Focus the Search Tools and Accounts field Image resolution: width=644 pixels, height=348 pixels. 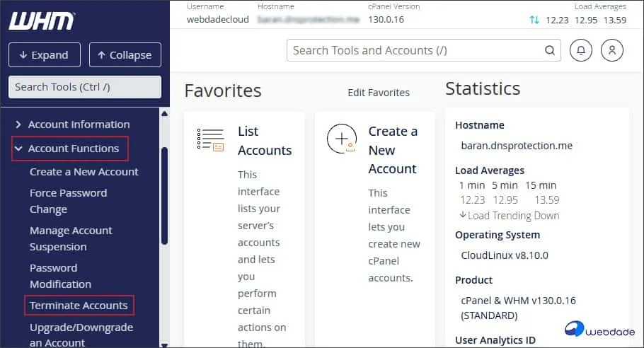tap(414, 50)
